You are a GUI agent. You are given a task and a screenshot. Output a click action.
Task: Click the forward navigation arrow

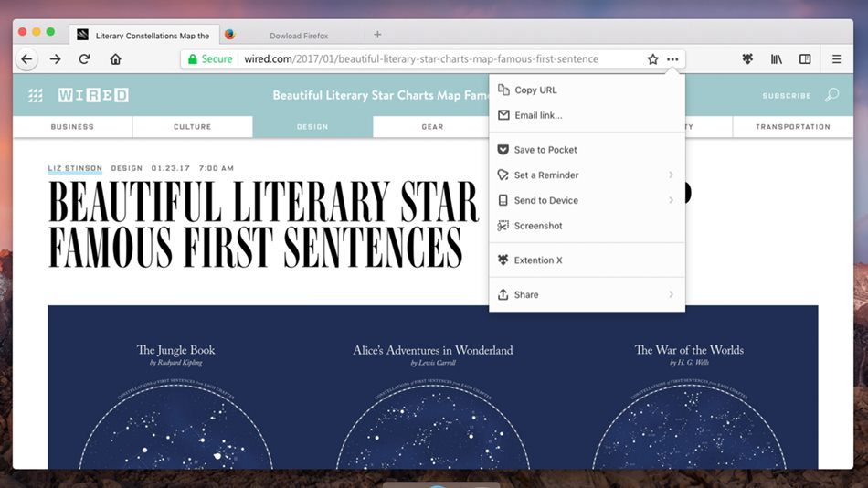[56, 59]
